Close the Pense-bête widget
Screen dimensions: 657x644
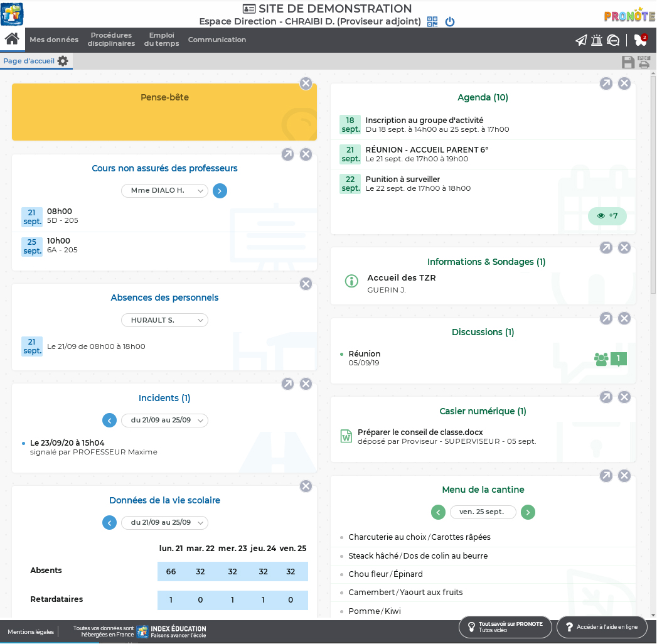pyautogui.click(x=306, y=83)
